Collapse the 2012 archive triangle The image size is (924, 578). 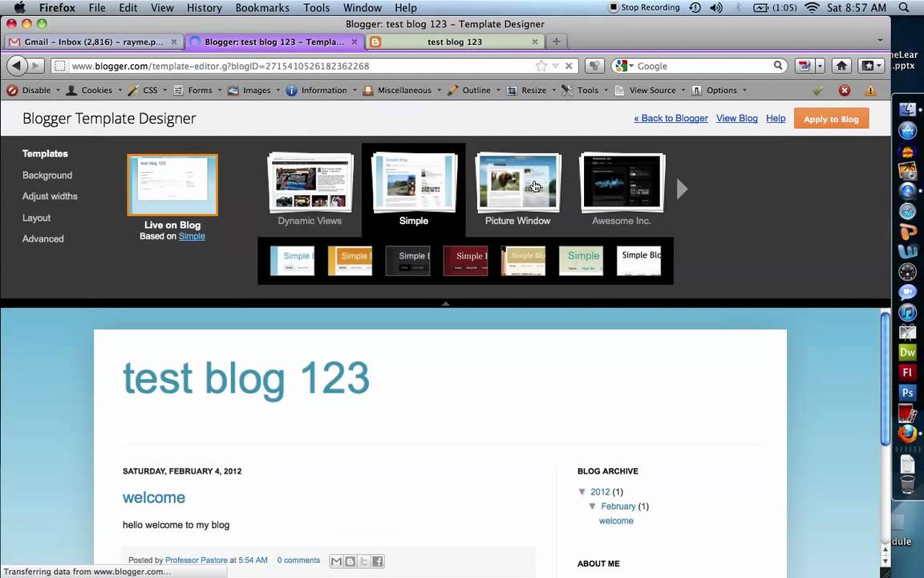582,491
